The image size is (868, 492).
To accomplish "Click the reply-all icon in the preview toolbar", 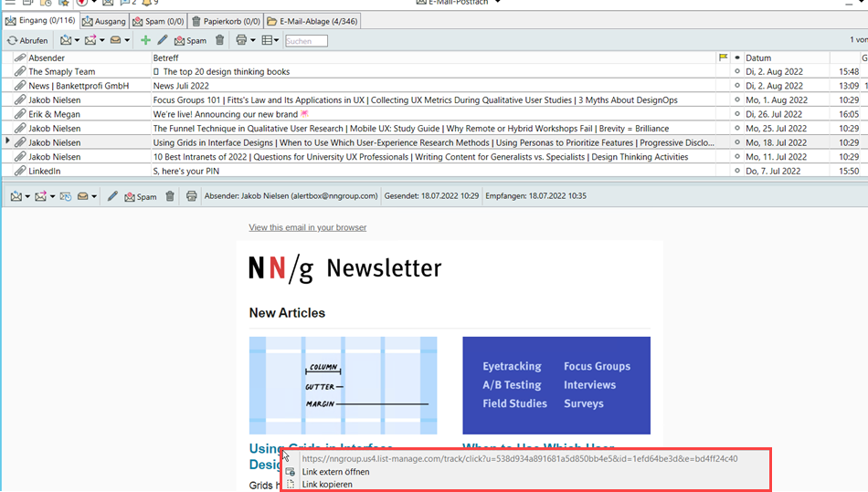I will click(66, 196).
